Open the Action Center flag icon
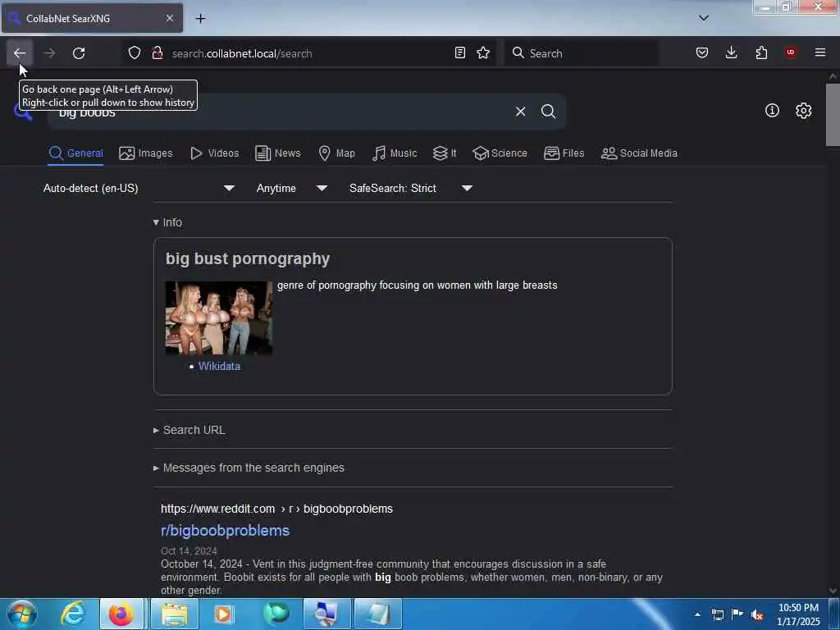Image resolution: width=840 pixels, height=630 pixels. 737,614
